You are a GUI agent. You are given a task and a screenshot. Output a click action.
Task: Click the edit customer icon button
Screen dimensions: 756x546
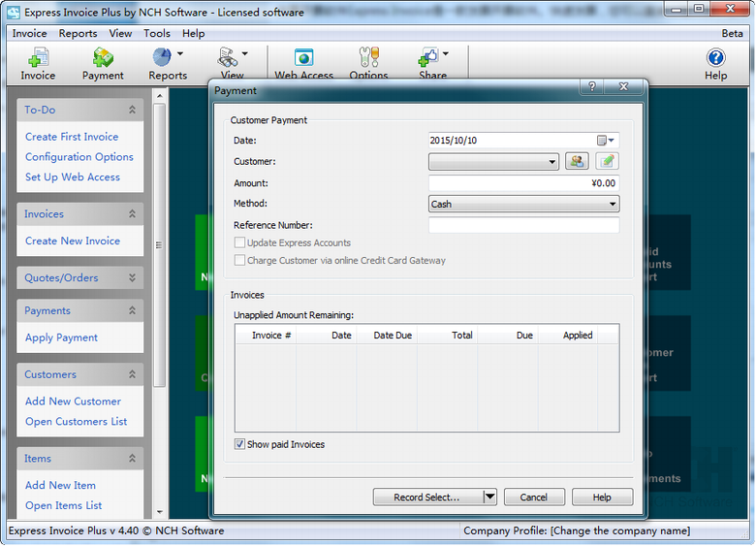coord(607,162)
